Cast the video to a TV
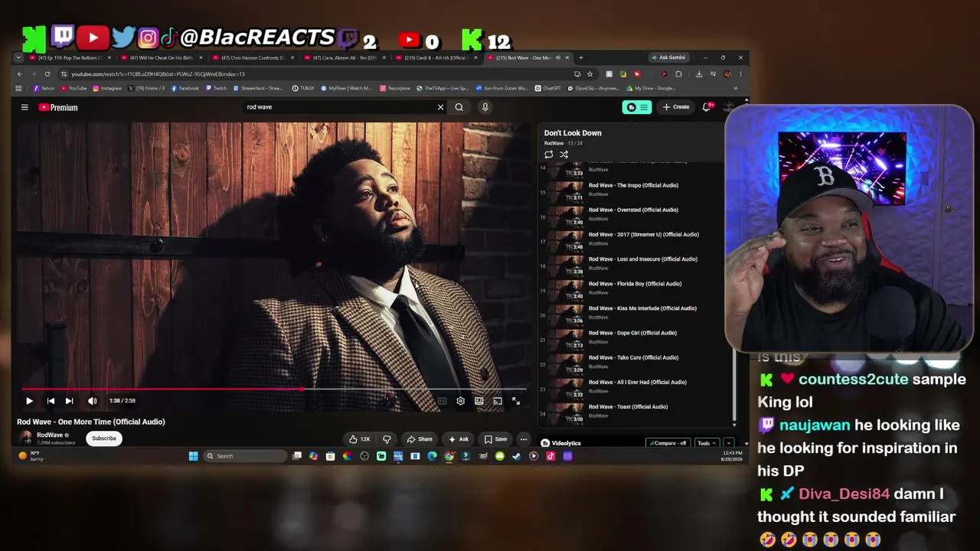 498,401
